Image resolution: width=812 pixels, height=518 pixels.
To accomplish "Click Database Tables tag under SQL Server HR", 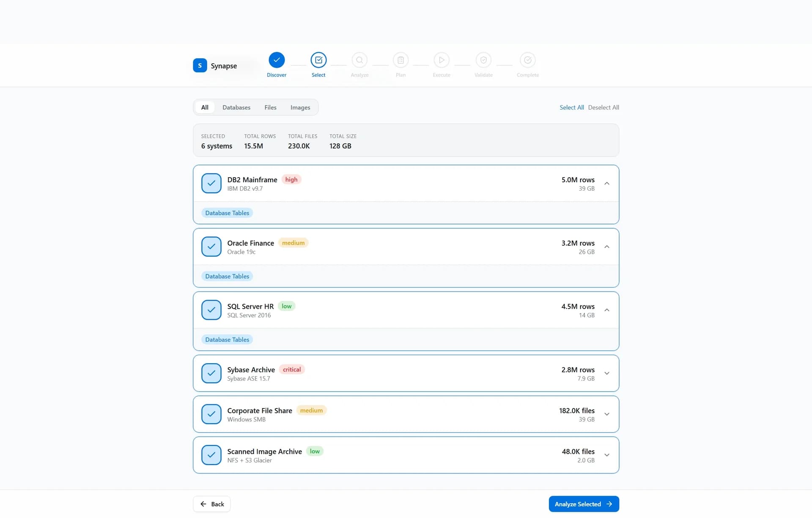I will click(227, 340).
